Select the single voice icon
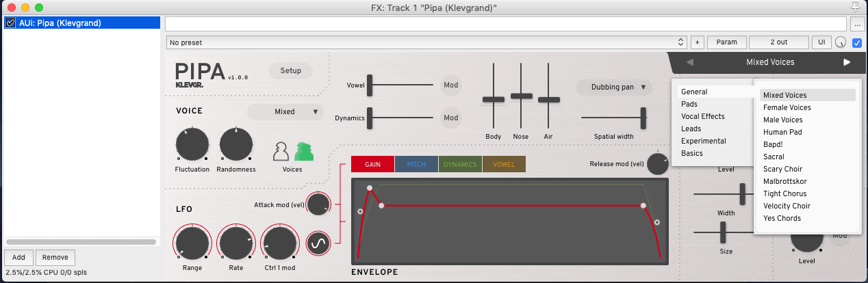Viewport: 868px width, 283px height. click(x=280, y=152)
